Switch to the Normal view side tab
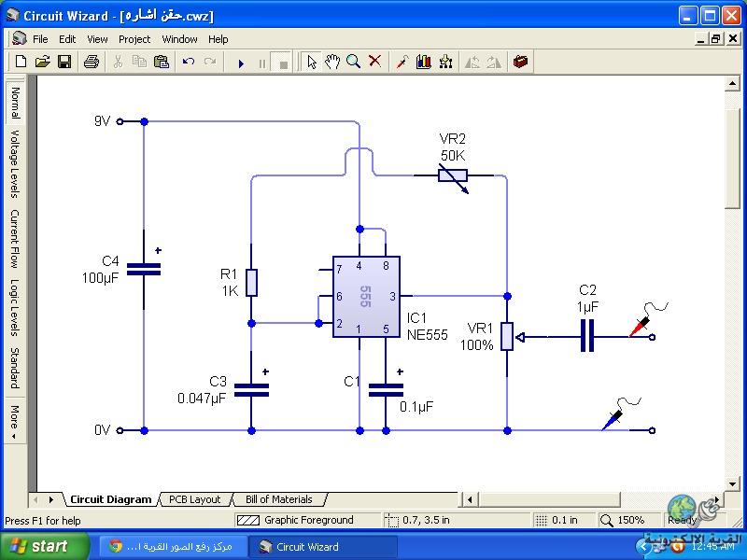This screenshot has height=560, width=747. (x=15, y=103)
